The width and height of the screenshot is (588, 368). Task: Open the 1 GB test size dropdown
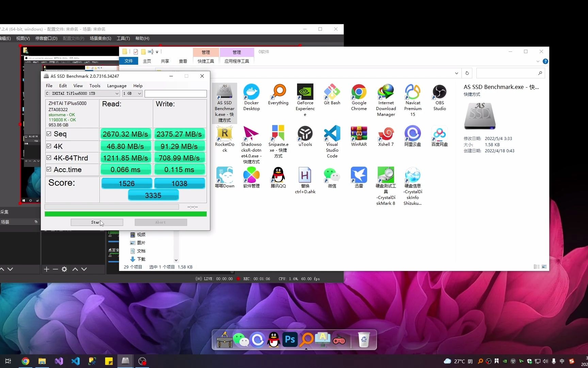tap(139, 93)
